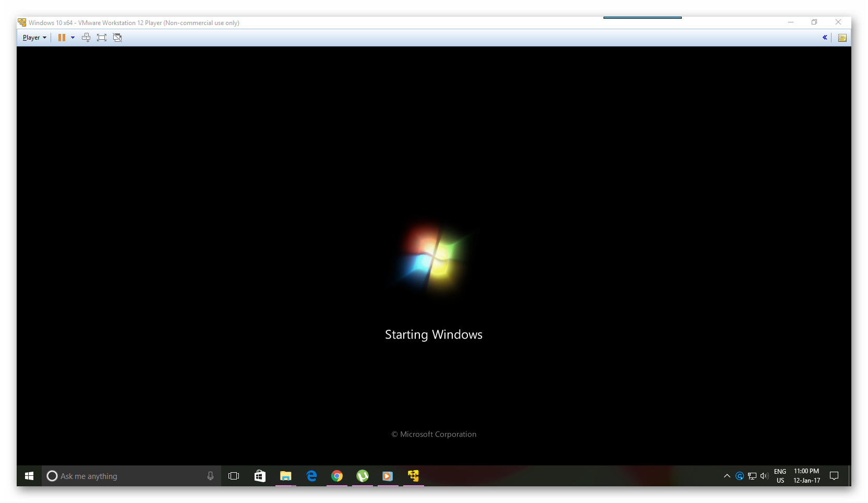Open the volume control tray icon

tap(765, 476)
